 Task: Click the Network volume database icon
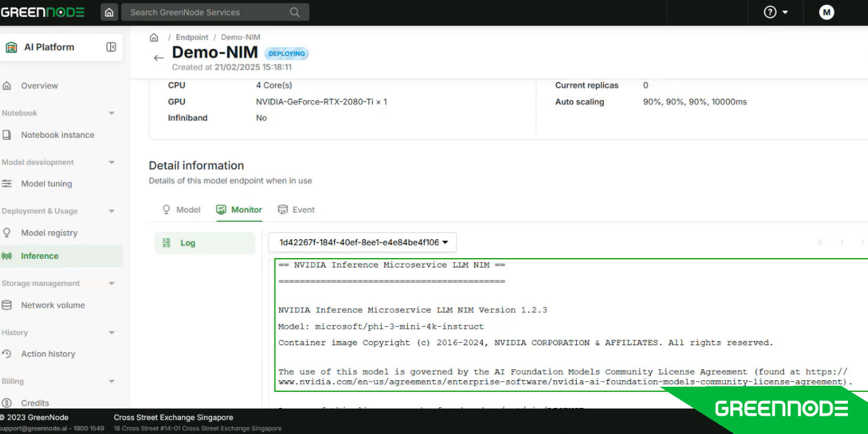(x=7, y=305)
